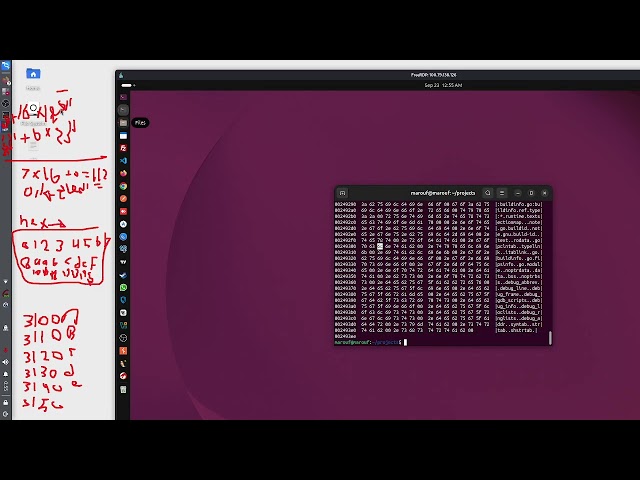Open Files from the Ubuntu dock

(x=123, y=122)
